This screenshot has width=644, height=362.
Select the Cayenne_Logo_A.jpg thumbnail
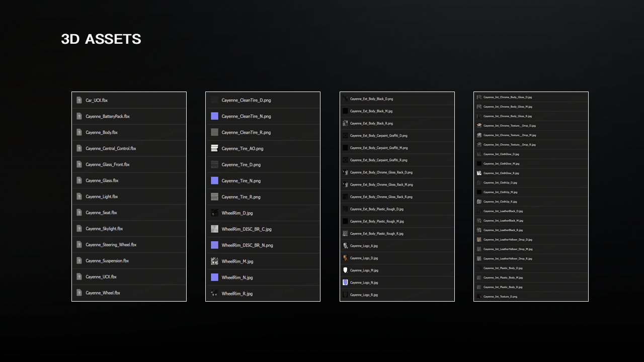tap(345, 246)
